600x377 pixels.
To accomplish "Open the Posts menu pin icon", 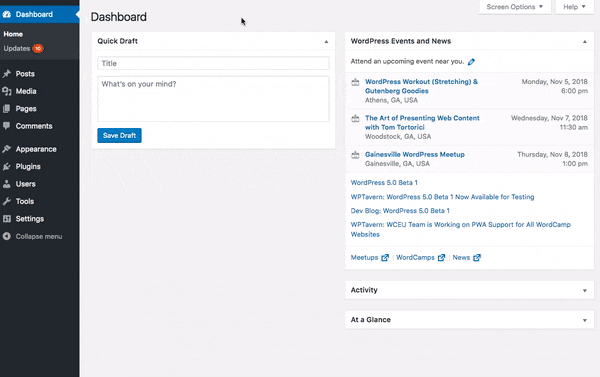I will (x=7, y=73).
